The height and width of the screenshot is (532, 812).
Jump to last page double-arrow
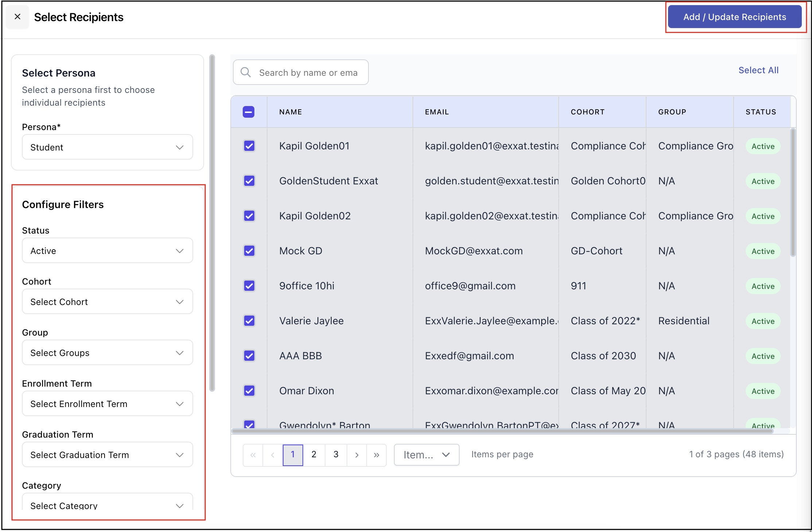376,455
